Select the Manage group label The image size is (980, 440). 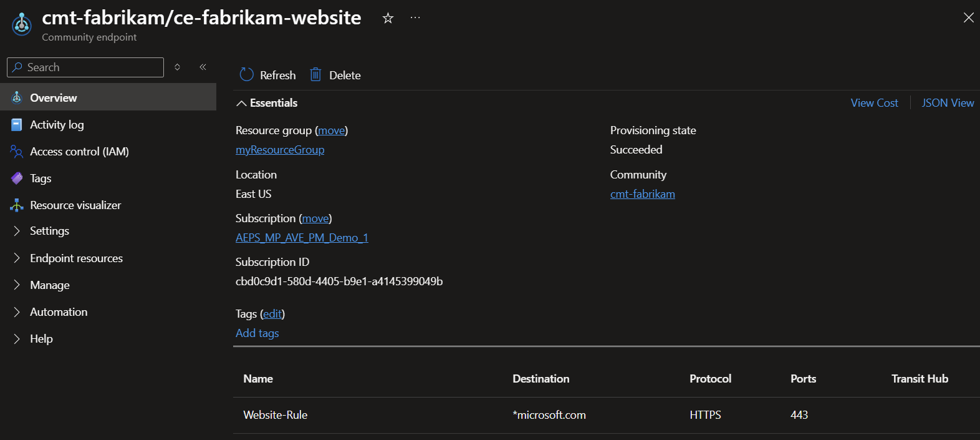point(50,285)
